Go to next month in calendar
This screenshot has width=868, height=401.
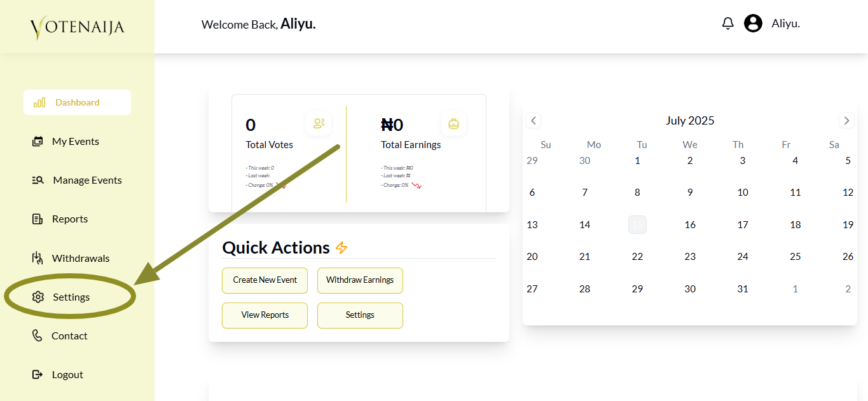coord(846,121)
